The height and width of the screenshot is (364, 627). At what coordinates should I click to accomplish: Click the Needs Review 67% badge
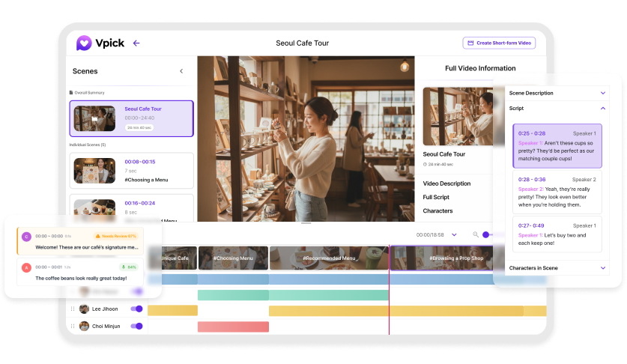[115, 236]
